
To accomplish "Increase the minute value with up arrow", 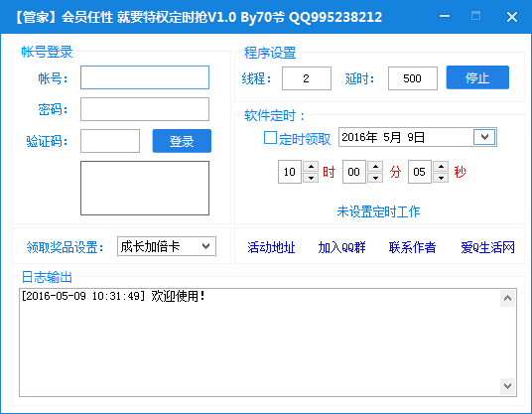I will coord(375,166).
